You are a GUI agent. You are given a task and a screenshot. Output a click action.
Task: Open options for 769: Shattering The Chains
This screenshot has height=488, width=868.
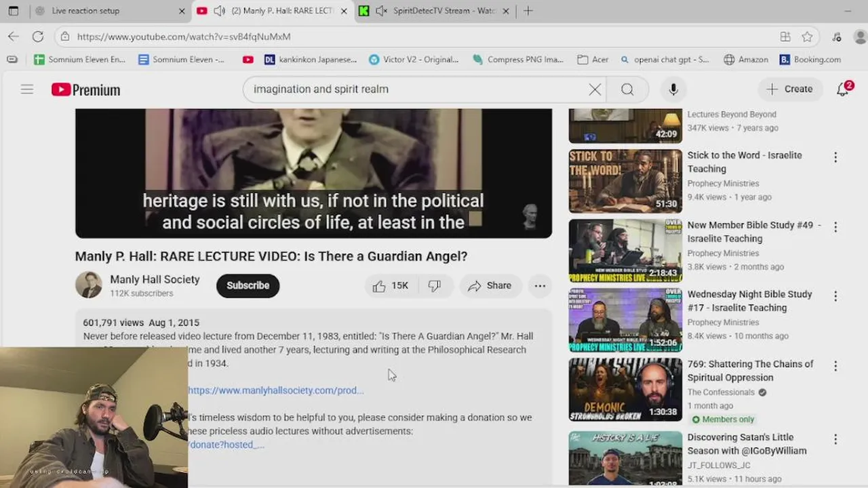[x=835, y=366]
